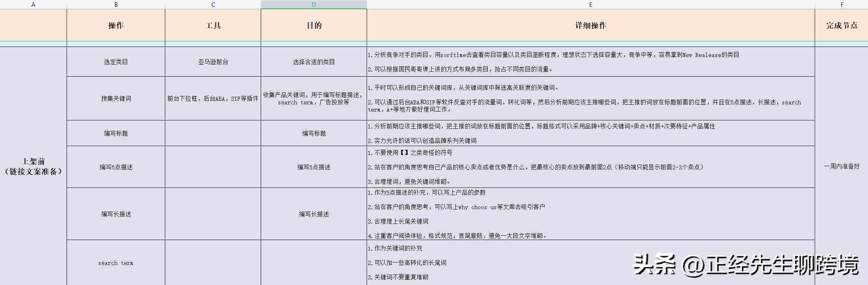Select the 编写长描述 purpose cell in column D
Viewport: 868px width, 285px height.
coord(314,214)
